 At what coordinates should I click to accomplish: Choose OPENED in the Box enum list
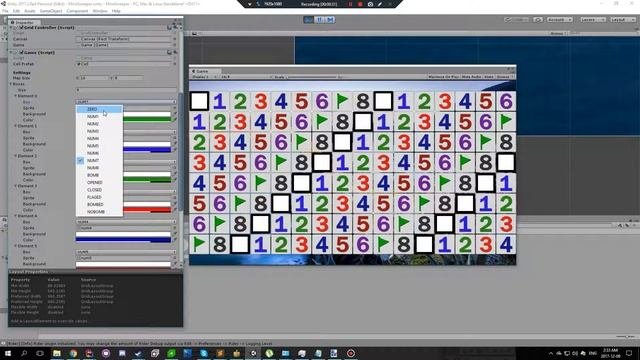[99, 182]
